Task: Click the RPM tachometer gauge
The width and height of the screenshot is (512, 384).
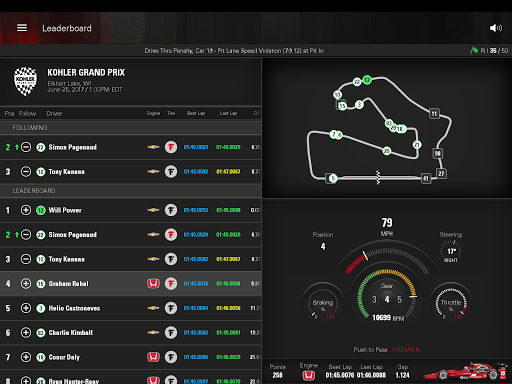Action: (x=387, y=296)
